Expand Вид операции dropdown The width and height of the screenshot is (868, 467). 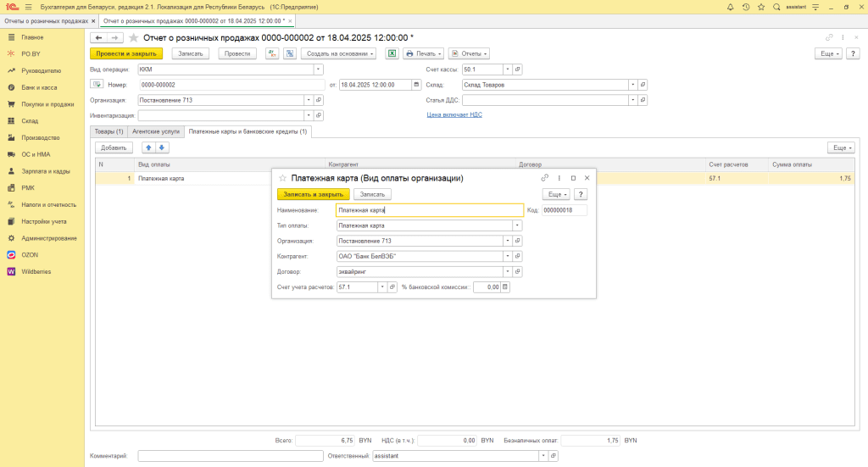pyautogui.click(x=319, y=69)
